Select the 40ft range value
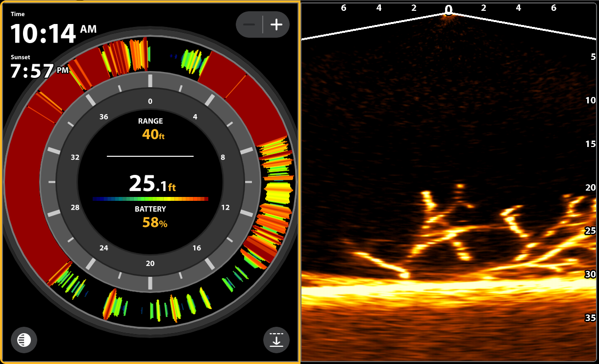This screenshot has width=599, height=364. coord(153,134)
